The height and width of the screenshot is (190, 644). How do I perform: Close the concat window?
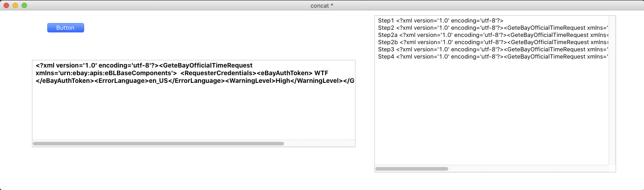(x=6, y=5)
